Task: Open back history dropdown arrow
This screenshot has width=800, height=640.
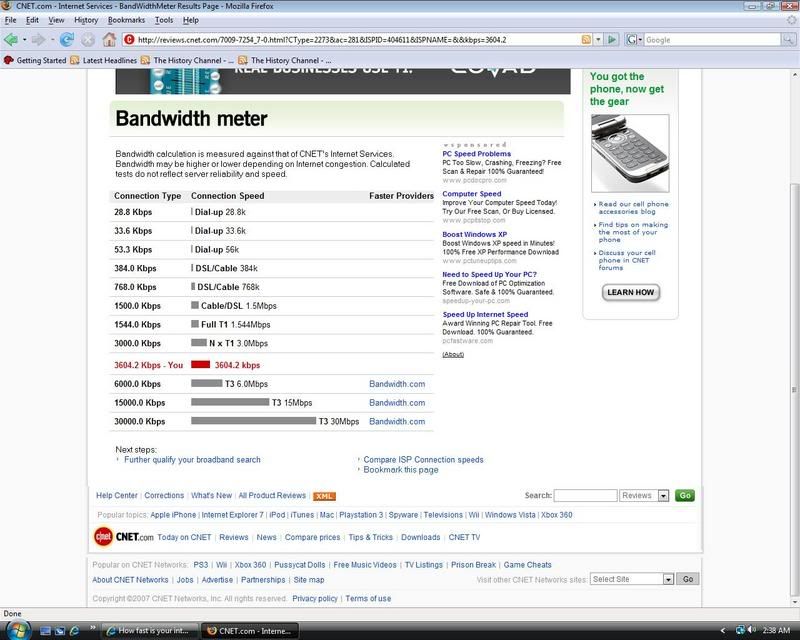Action: (x=24, y=40)
